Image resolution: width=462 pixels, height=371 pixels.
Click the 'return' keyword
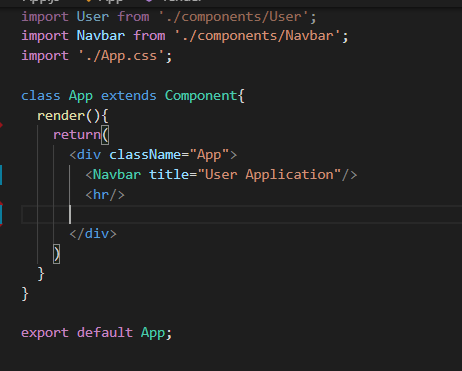[x=77, y=135]
